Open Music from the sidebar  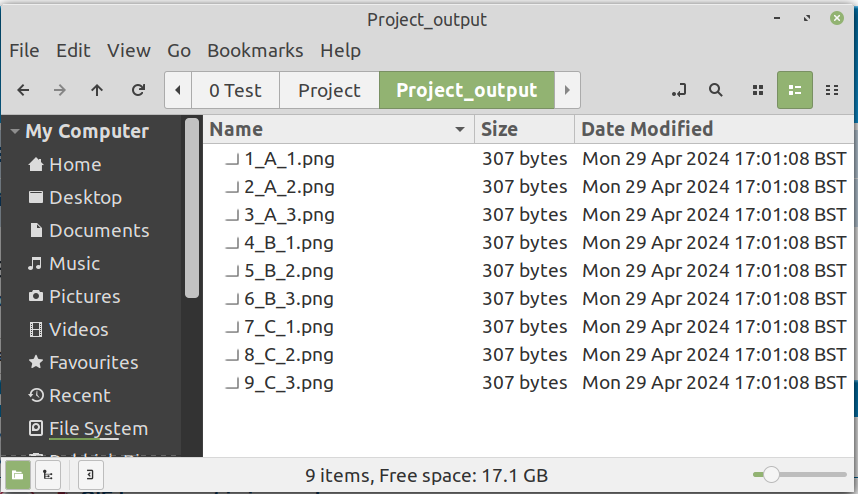coord(74,264)
